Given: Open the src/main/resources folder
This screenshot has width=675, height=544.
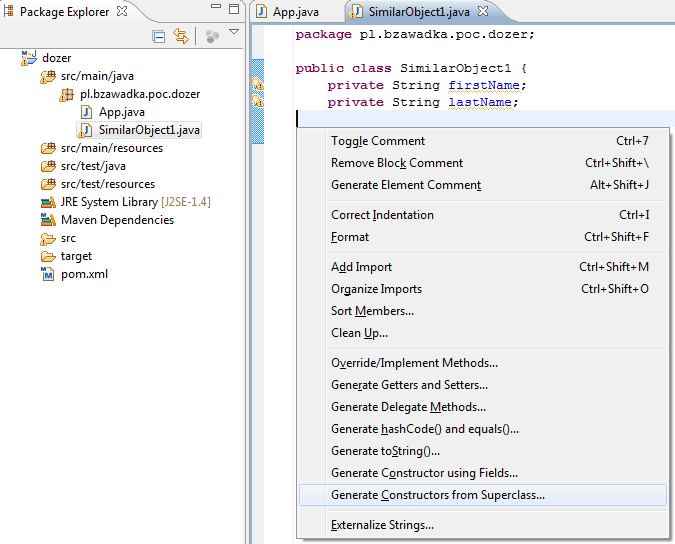Looking at the screenshot, I should pyautogui.click(x=111, y=148).
